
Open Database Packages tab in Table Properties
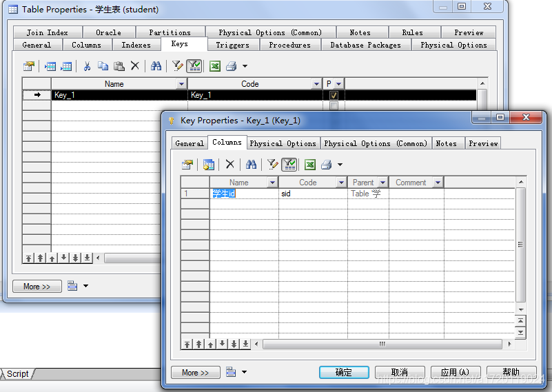coord(366,45)
